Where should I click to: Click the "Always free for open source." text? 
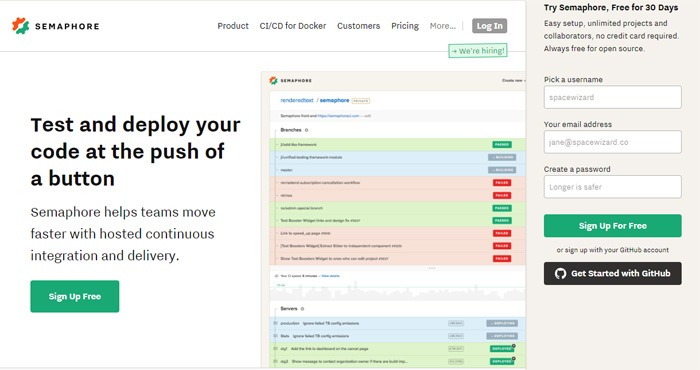(594, 48)
